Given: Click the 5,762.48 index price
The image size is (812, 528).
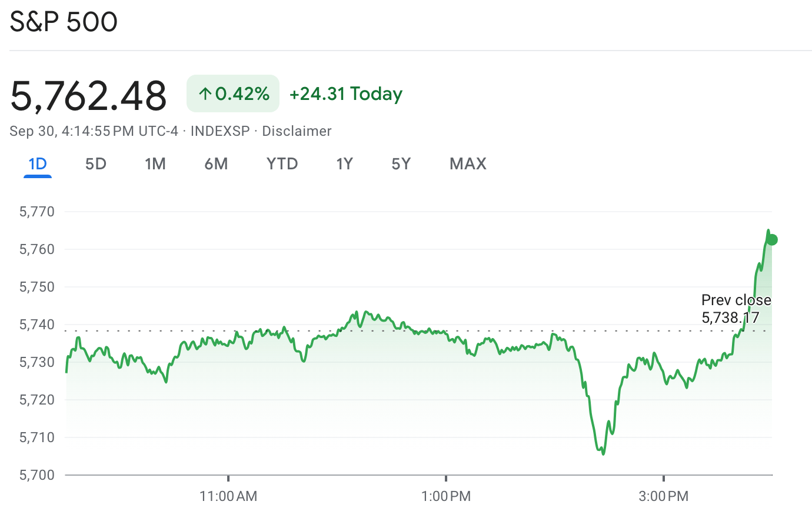Looking at the screenshot, I should 88,96.
